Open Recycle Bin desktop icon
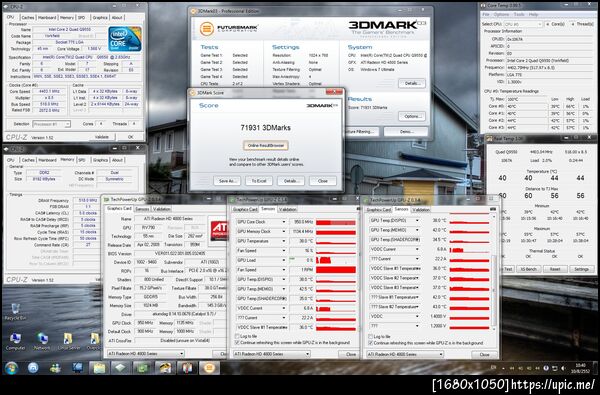Viewport: 600px width, 395px height. 15,311
